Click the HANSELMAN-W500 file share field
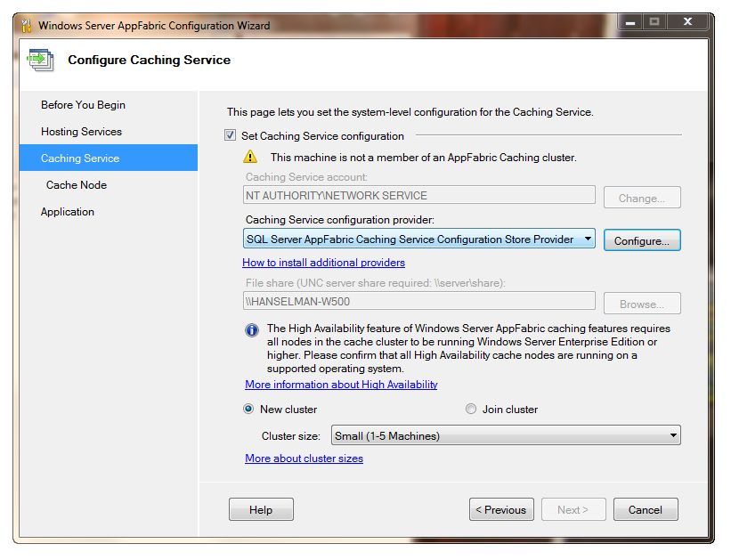Viewport: 731px width, 560px height. click(x=418, y=302)
